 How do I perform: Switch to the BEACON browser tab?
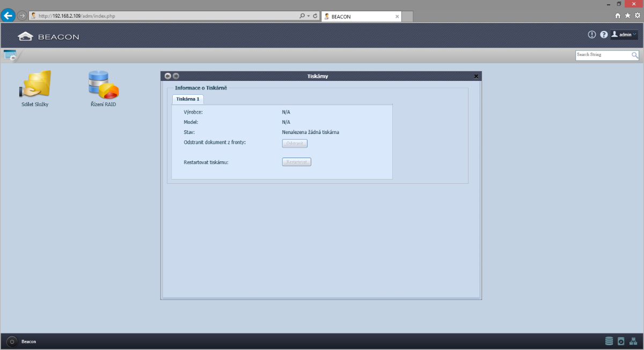click(x=361, y=17)
